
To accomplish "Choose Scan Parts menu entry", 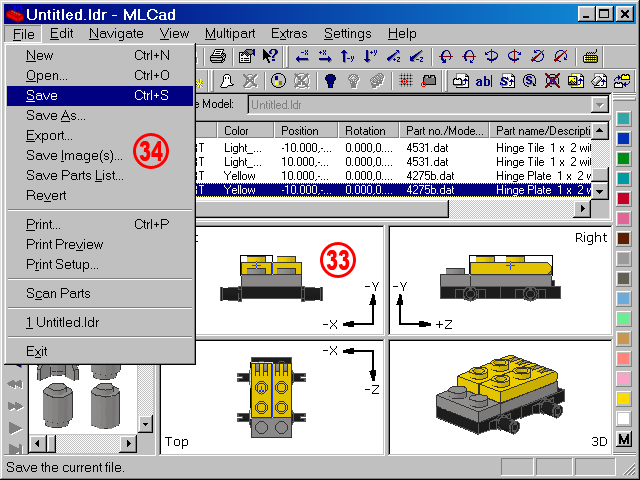I will tap(100, 293).
